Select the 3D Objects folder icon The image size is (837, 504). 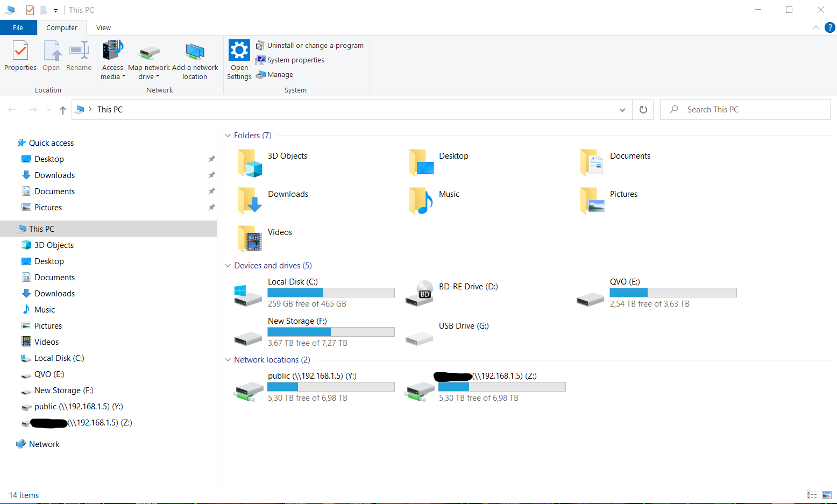pos(250,163)
